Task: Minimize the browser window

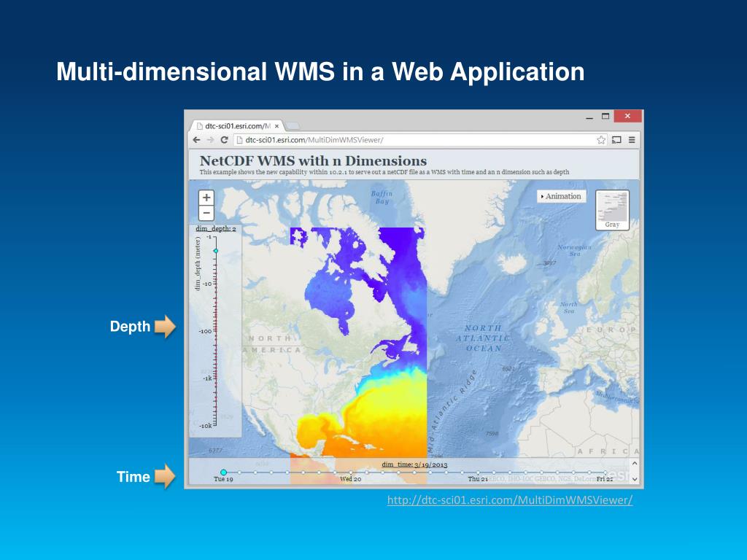Action: pos(589,117)
